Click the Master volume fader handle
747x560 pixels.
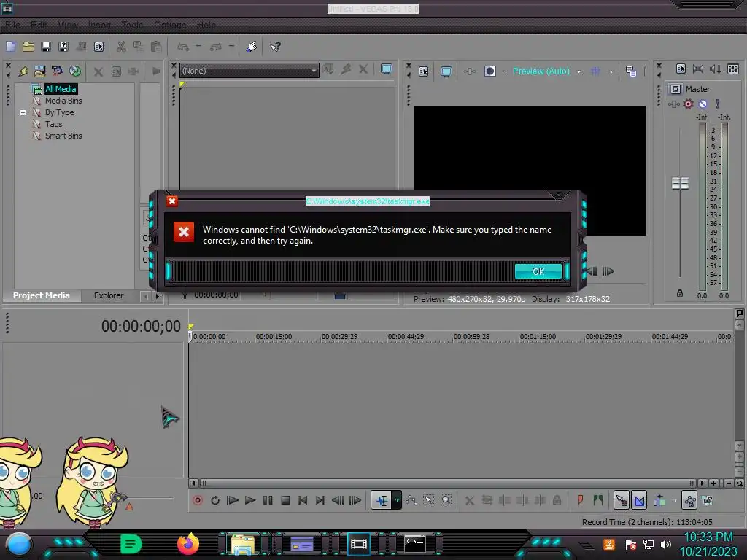pyautogui.click(x=681, y=183)
